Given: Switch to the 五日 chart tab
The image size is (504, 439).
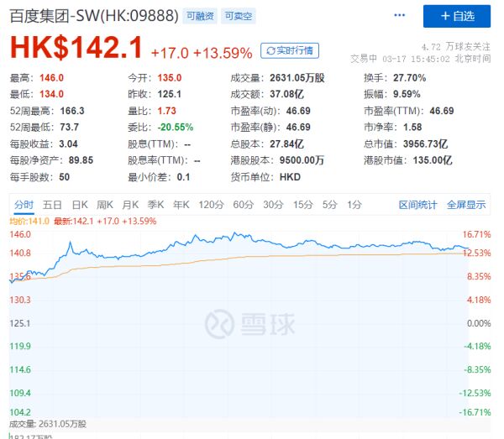Looking at the screenshot, I should pos(52,204).
